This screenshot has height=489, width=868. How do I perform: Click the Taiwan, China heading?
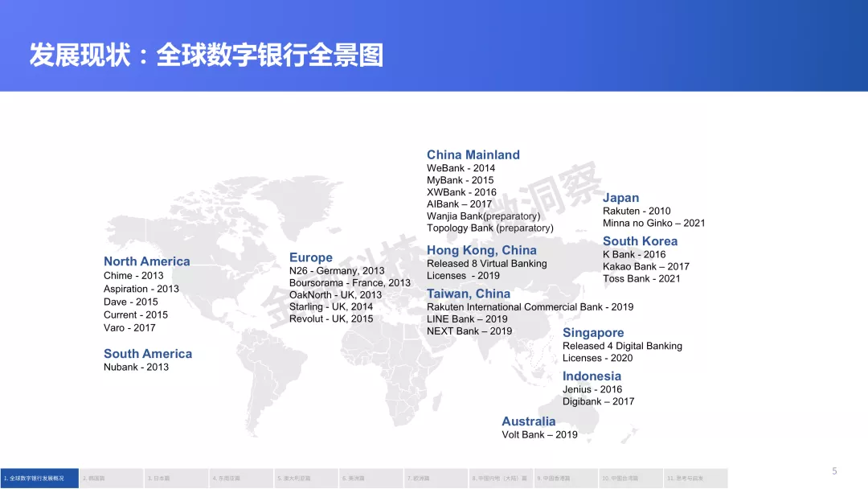coord(469,294)
